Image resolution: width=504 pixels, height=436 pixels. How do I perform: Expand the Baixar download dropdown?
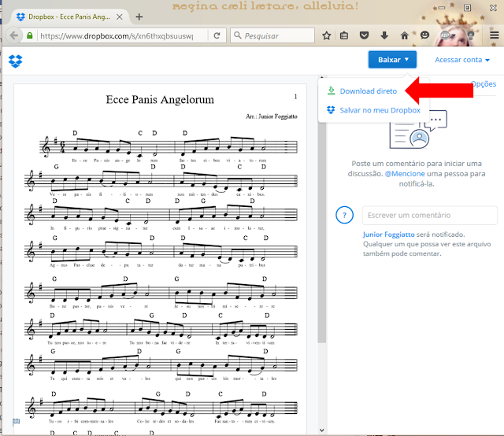(x=392, y=60)
